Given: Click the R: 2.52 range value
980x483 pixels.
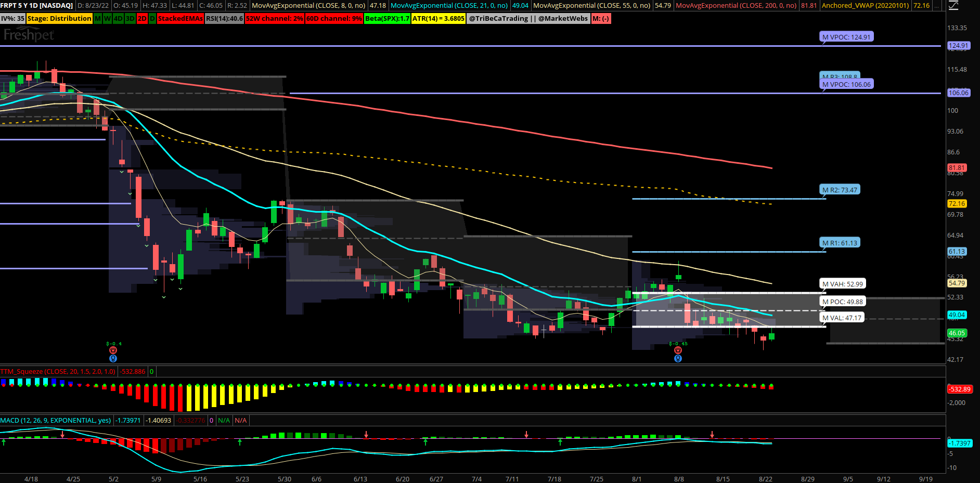Looking at the screenshot, I should coord(237,6).
